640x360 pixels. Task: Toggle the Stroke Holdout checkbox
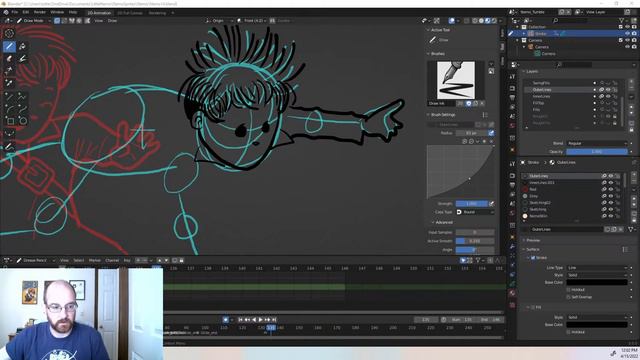point(569,290)
